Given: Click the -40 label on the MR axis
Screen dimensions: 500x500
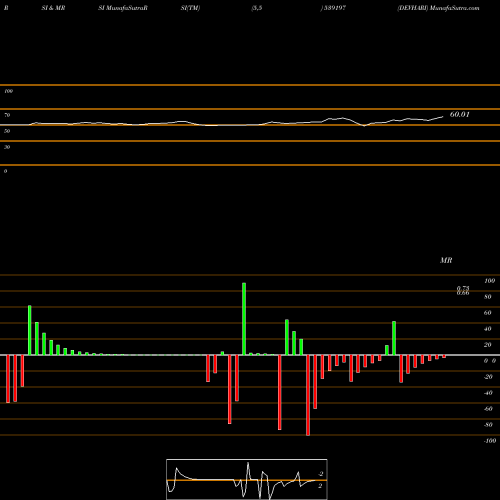Looking at the screenshot, I should pyautogui.click(x=488, y=393).
